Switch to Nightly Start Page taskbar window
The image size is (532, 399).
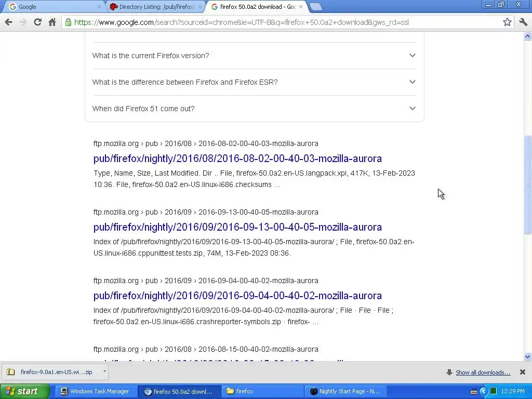coord(346,391)
